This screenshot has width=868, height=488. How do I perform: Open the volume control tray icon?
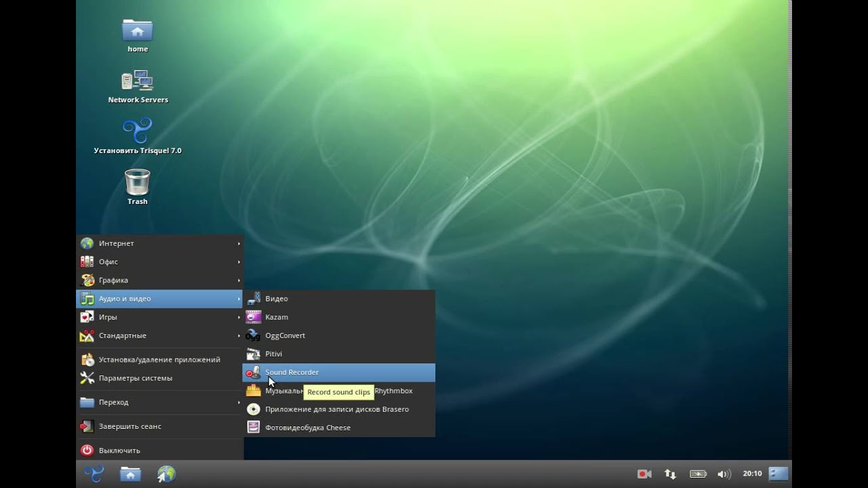tap(724, 474)
